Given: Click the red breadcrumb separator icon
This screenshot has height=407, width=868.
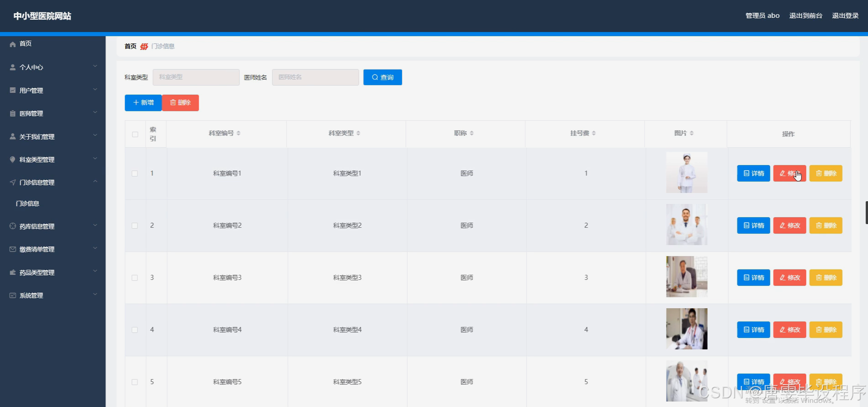Looking at the screenshot, I should point(144,46).
